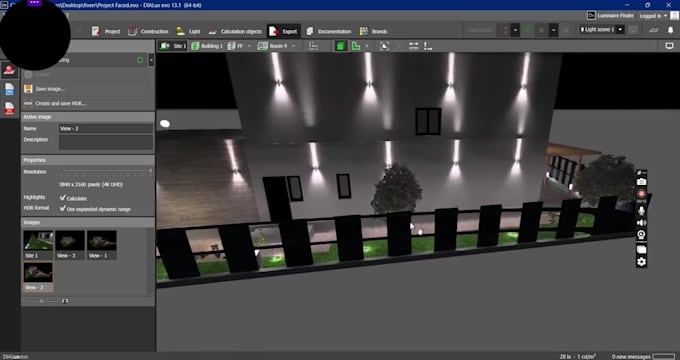
Task: Click the floor plan dimension icon
Action: pos(313,46)
